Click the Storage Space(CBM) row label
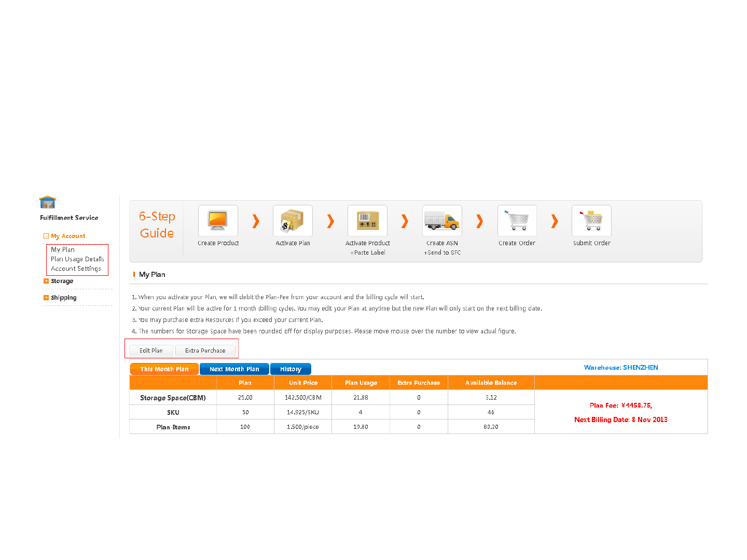Viewport: 747px width, 560px height. [173, 398]
